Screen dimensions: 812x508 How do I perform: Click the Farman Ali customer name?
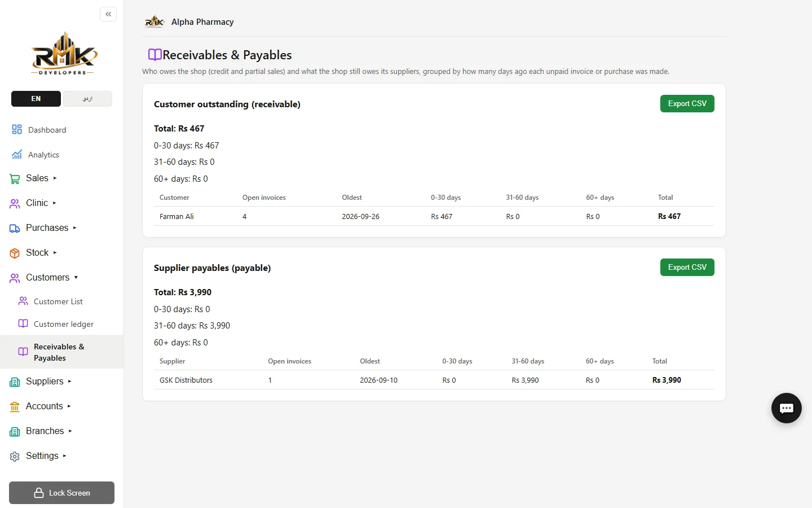(x=176, y=217)
